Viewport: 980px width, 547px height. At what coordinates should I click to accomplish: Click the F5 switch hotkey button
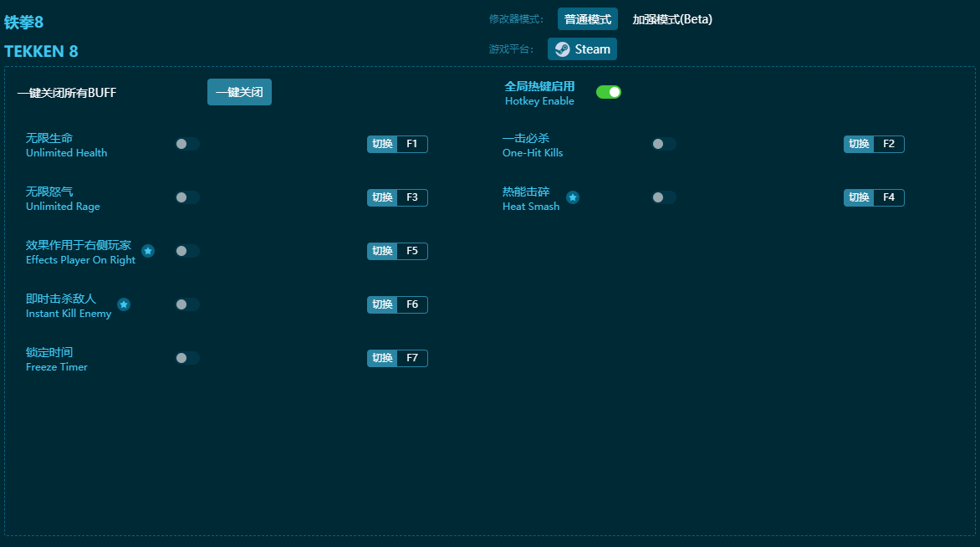pyautogui.click(x=411, y=251)
